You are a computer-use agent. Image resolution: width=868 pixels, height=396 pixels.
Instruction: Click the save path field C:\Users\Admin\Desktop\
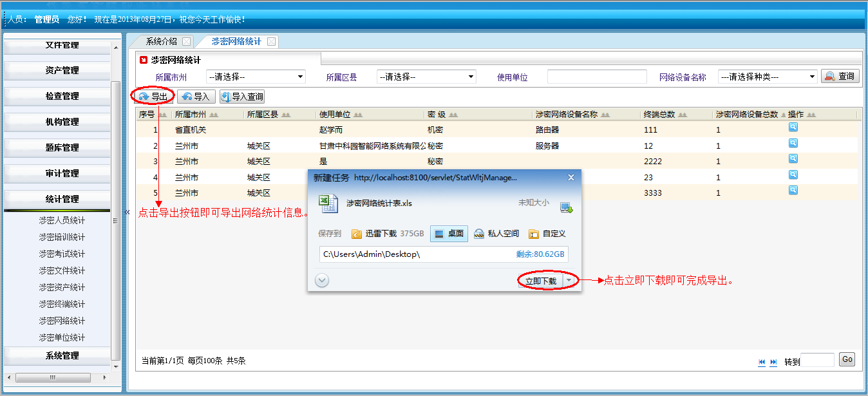pyautogui.click(x=444, y=254)
